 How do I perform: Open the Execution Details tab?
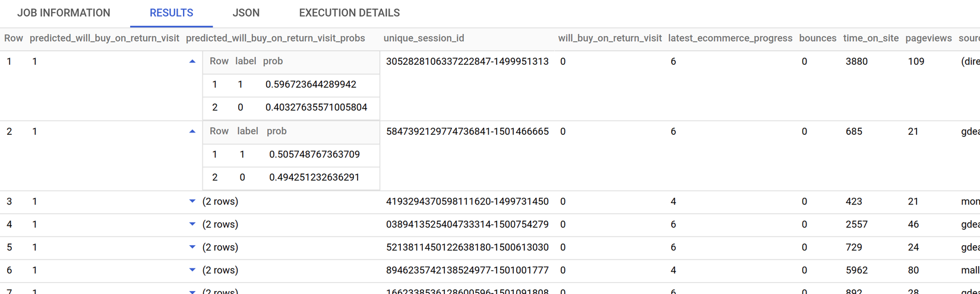coord(349,13)
